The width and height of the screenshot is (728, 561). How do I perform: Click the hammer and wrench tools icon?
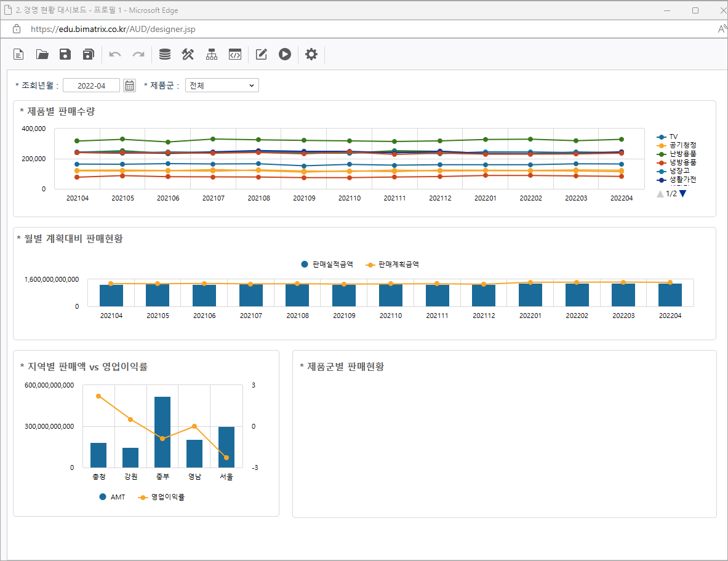tap(188, 54)
